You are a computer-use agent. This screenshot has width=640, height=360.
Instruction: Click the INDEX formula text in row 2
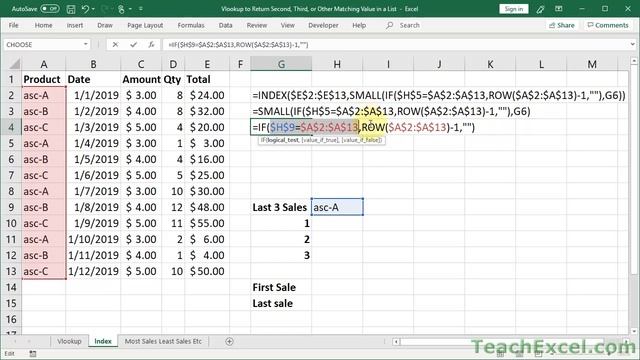(438, 95)
